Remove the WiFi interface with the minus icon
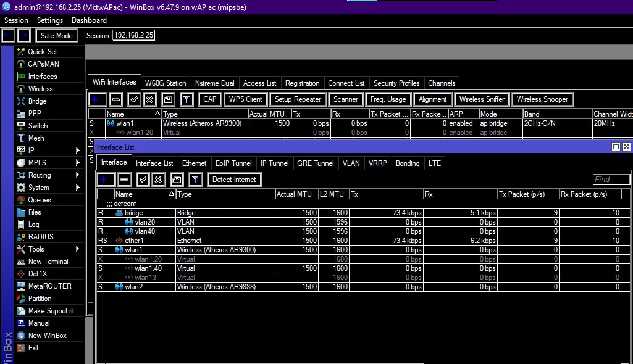633x364 pixels. pyautogui.click(x=116, y=99)
